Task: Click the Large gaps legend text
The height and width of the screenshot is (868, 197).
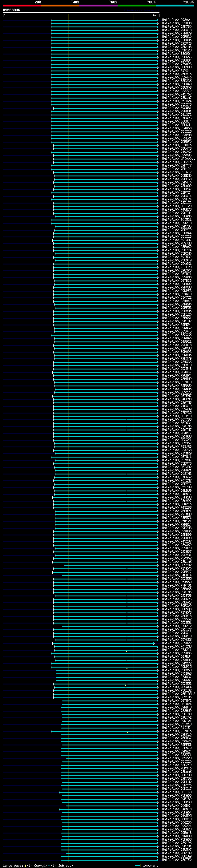Action: click(x=13, y=865)
